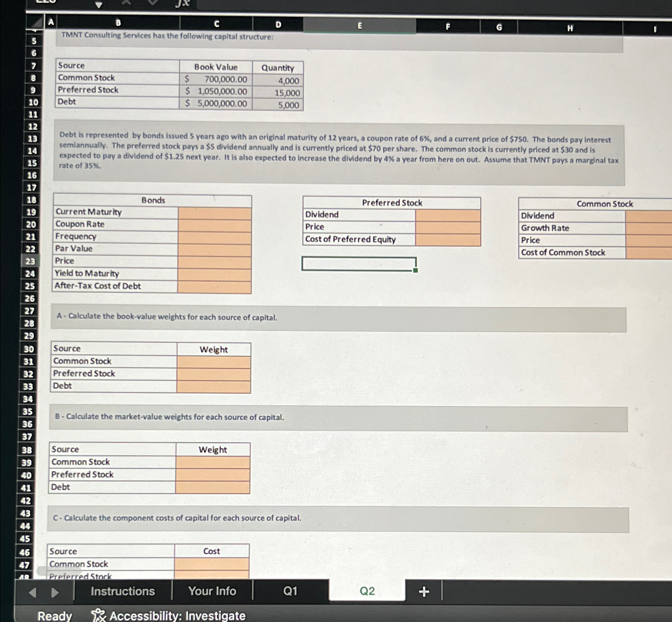The width and height of the screenshot is (672, 622).
Task: Select row 23 header
Action: point(30,261)
